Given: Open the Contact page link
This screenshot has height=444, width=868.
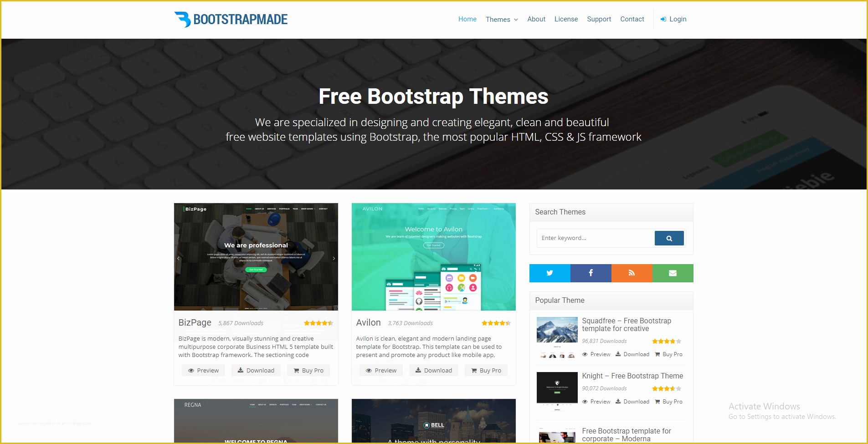Looking at the screenshot, I should (x=632, y=19).
